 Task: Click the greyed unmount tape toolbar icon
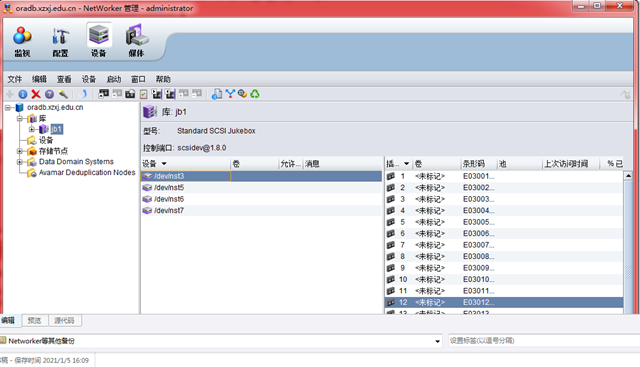tap(117, 94)
